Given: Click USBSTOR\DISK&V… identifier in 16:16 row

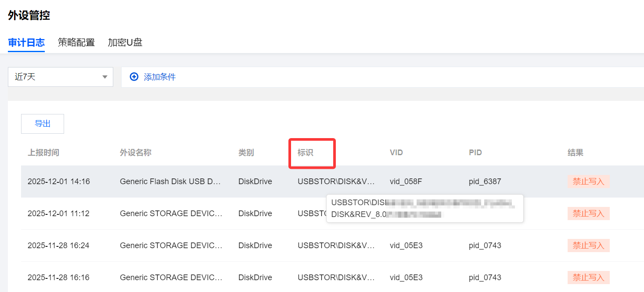Looking at the screenshot, I should coord(336,278).
